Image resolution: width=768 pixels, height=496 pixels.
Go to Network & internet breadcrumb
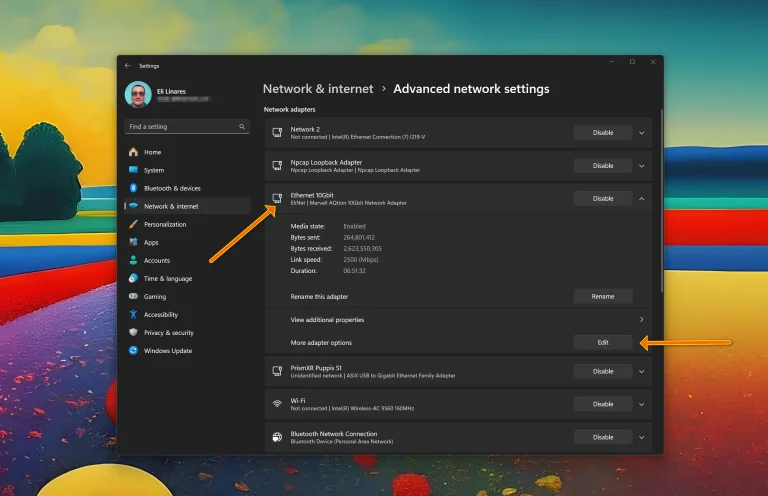click(x=318, y=89)
